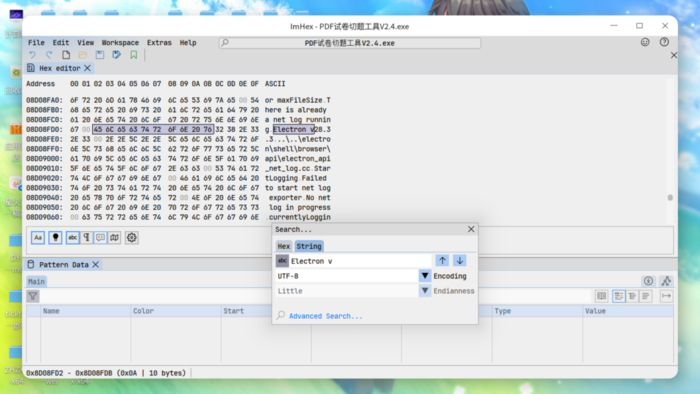Screen dimensions: 700x394
Task: Click the selection range text in status bar
Action: (x=106, y=373)
